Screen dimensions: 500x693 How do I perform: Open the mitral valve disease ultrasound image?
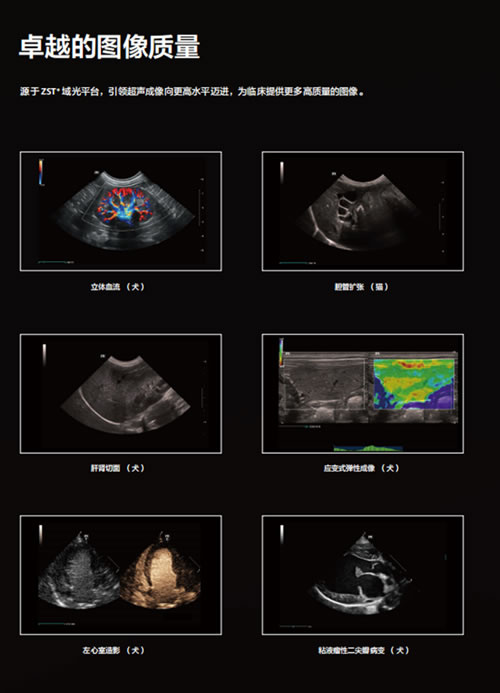click(363, 575)
